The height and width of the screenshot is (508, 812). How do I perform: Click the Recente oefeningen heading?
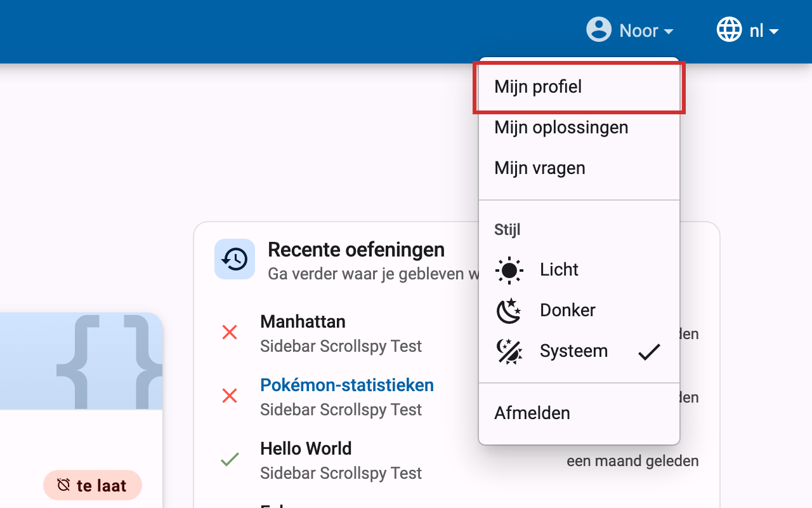356,250
